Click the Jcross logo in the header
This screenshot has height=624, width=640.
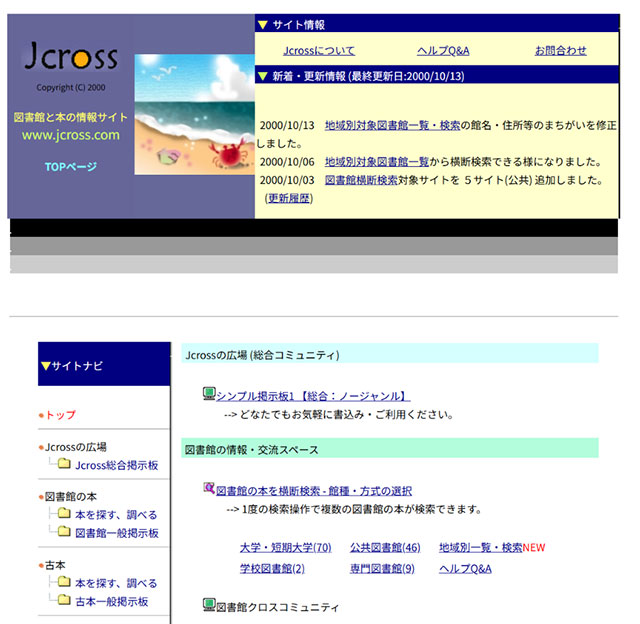(70, 57)
